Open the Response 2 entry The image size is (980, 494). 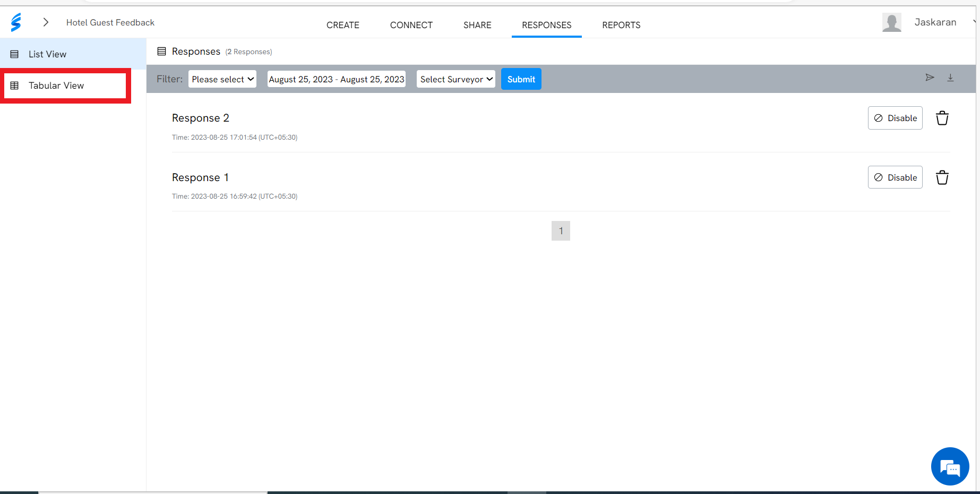pyautogui.click(x=201, y=118)
